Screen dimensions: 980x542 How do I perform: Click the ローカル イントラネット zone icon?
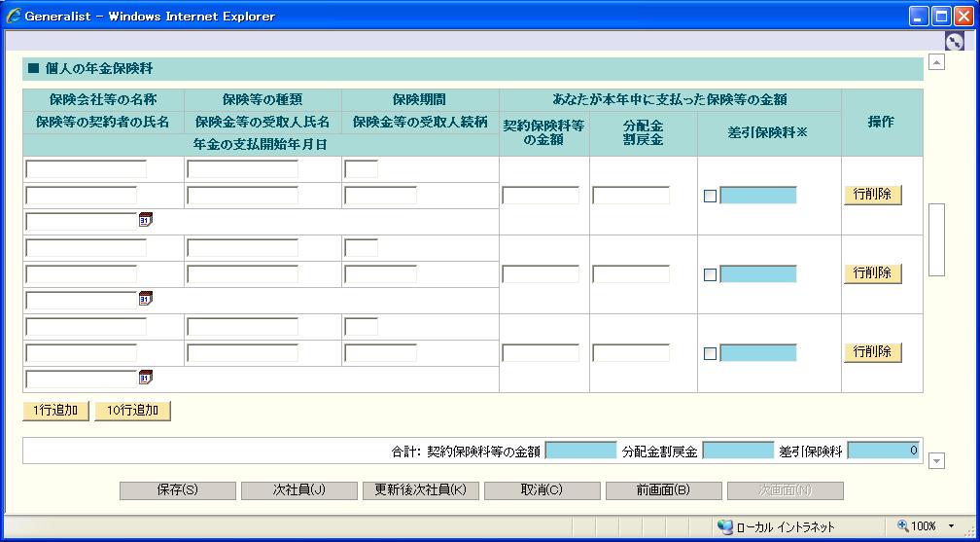coord(724,526)
